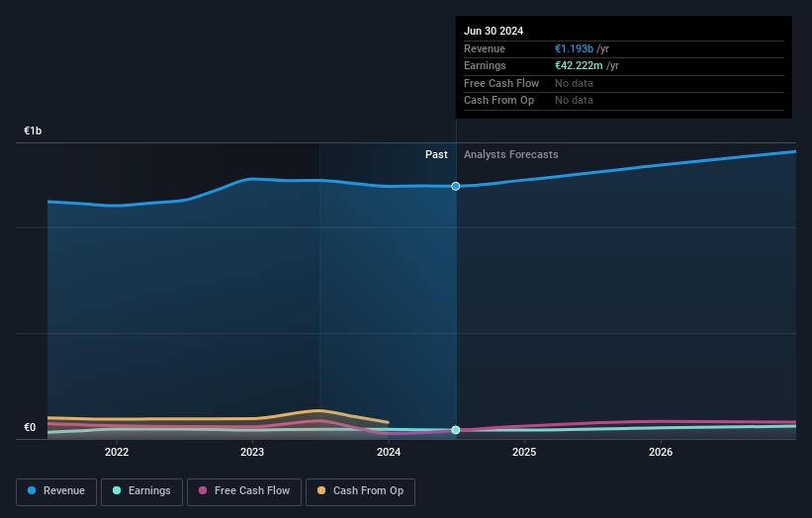
Task: Select the revenue data point marker on blue line
Action: pos(456,186)
